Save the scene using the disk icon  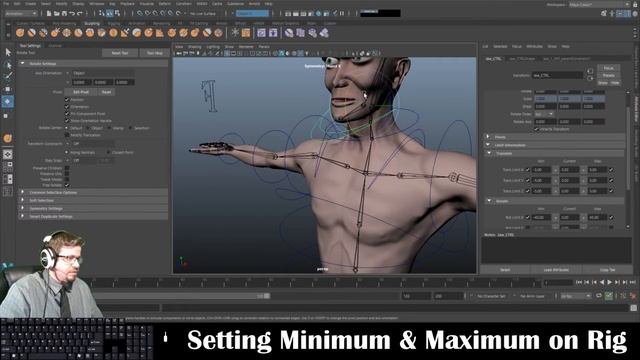[64, 13]
